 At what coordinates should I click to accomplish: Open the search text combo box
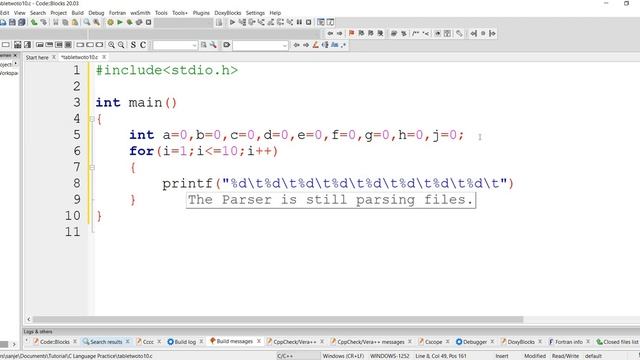pos(175,45)
